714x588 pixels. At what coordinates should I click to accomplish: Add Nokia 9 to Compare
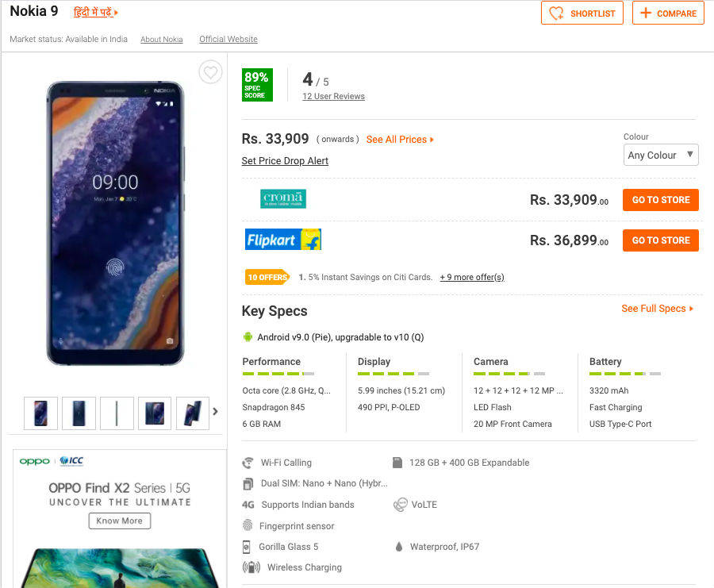(668, 13)
